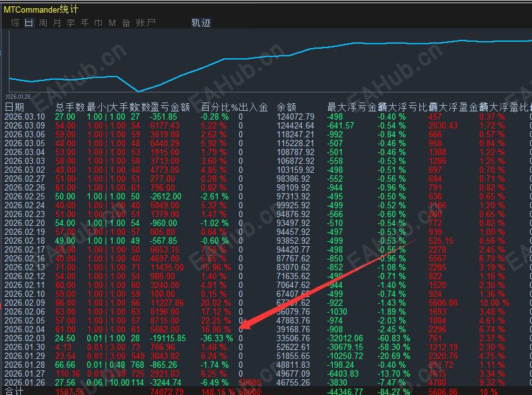The image size is (532, 395).
Task: Switch to the 季 quarterly tab
Action: tap(71, 23)
